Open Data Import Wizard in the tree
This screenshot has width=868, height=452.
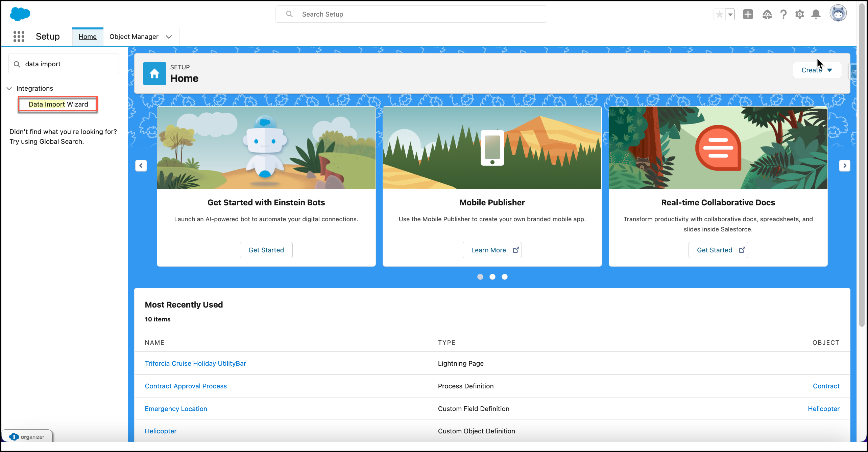(58, 104)
